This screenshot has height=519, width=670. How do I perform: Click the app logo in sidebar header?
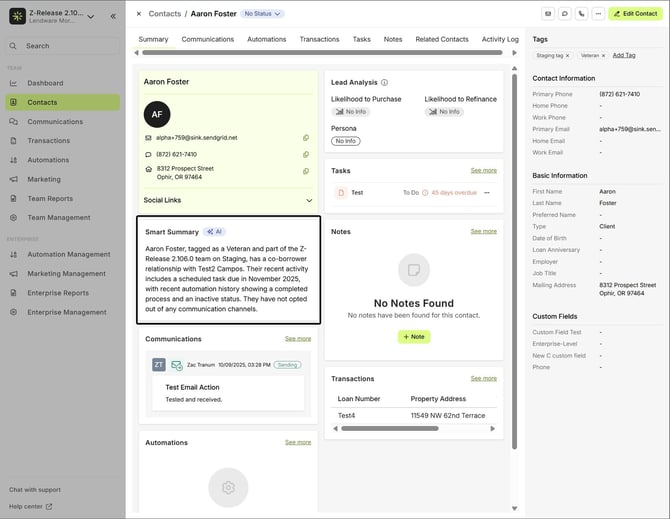click(x=18, y=16)
